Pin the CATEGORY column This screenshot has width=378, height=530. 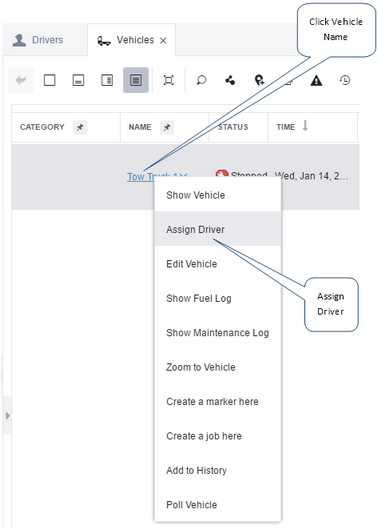point(80,127)
